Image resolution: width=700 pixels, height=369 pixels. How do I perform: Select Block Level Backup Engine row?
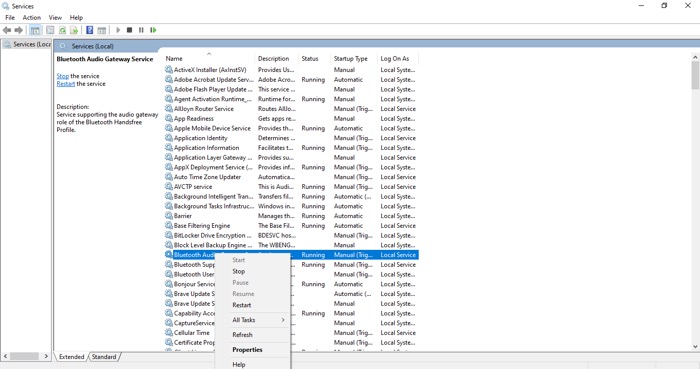[291, 245]
